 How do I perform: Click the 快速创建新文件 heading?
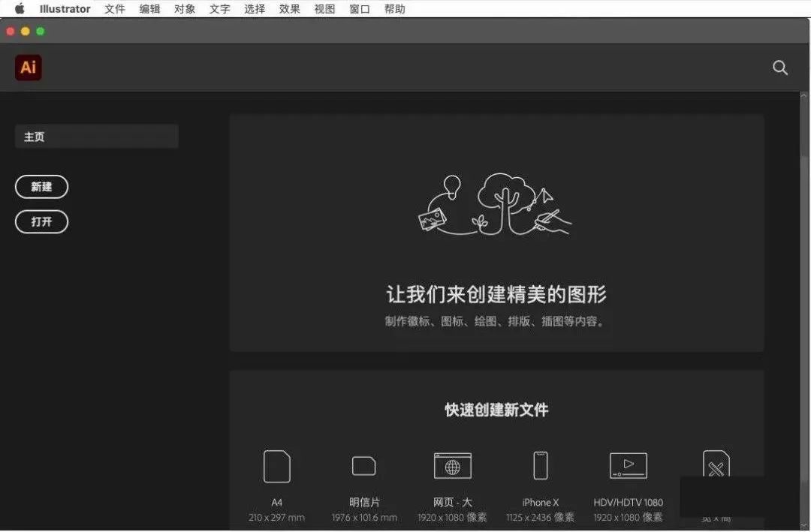[x=496, y=410]
